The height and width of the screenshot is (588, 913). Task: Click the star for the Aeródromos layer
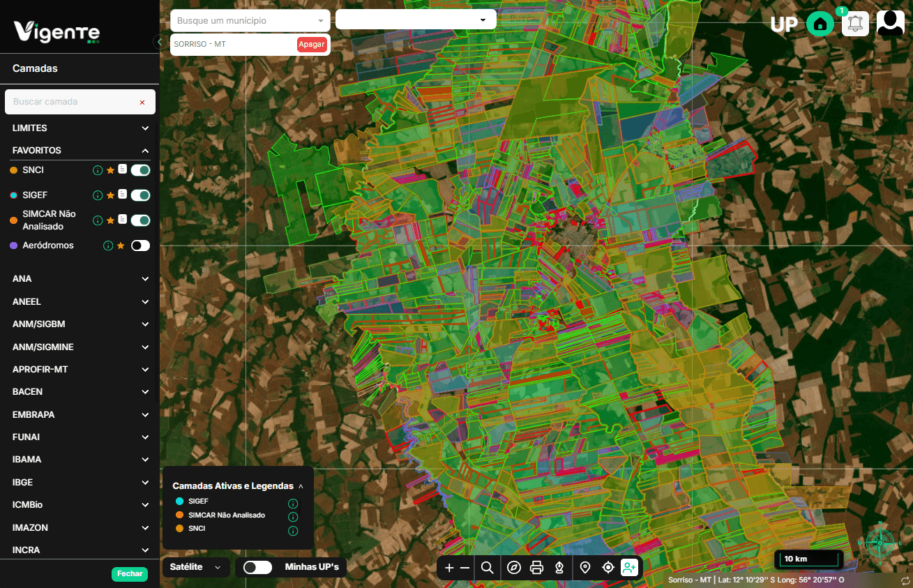click(x=121, y=246)
